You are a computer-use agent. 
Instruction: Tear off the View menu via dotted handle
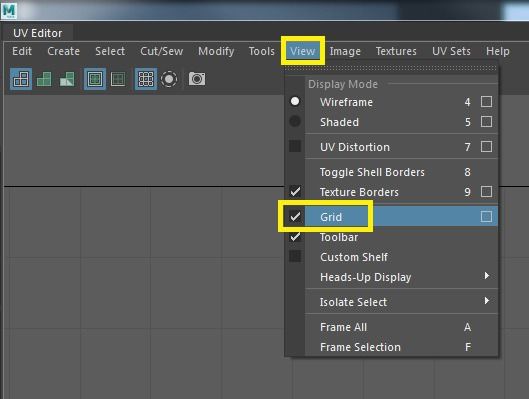click(391, 68)
